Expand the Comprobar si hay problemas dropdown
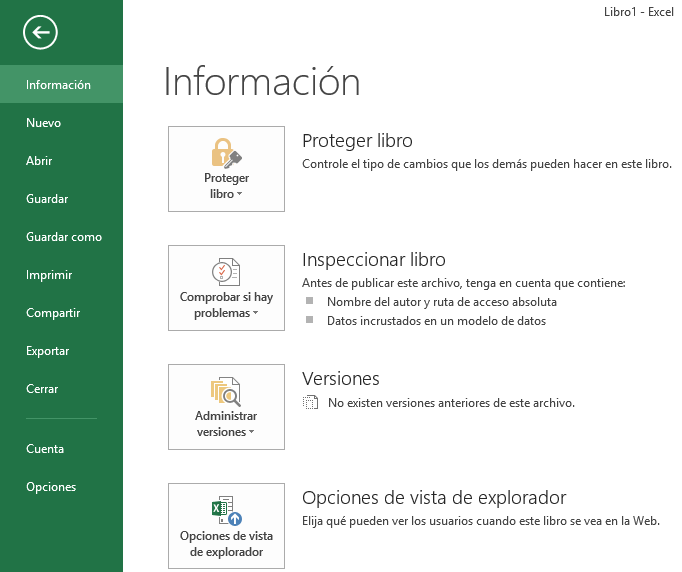The width and height of the screenshot is (682, 572). click(x=256, y=314)
